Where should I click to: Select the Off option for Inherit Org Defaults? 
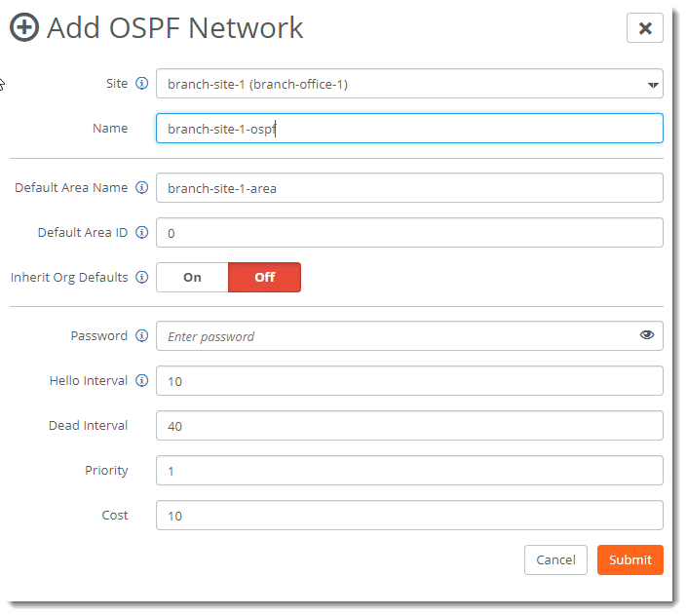tap(264, 278)
